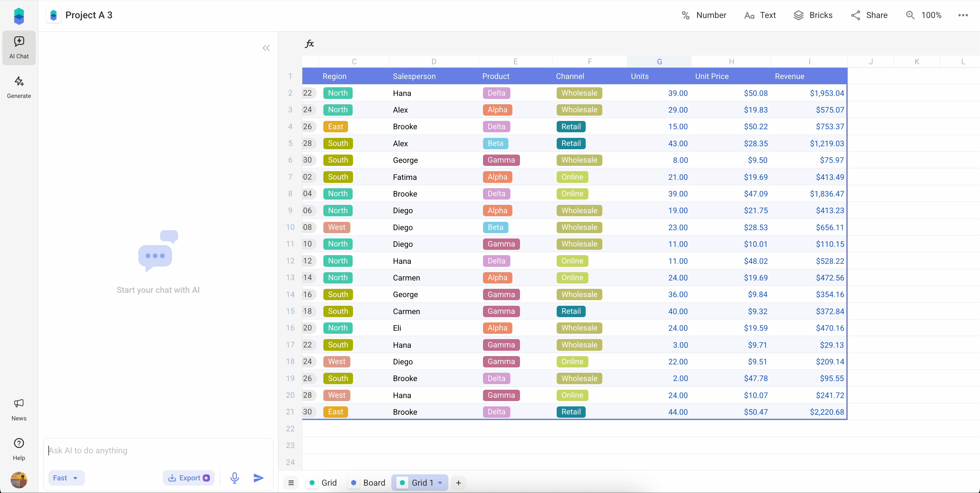The width and height of the screenshot is (980, 493).
Task: Switch to the Board tab
Action: pyautogui.click(x=368, y=483)
